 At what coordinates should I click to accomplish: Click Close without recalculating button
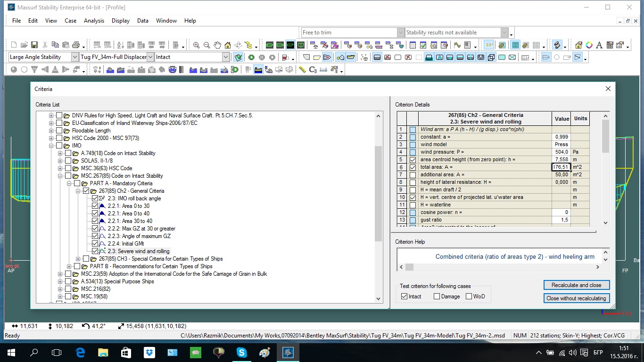pos(576,298)
